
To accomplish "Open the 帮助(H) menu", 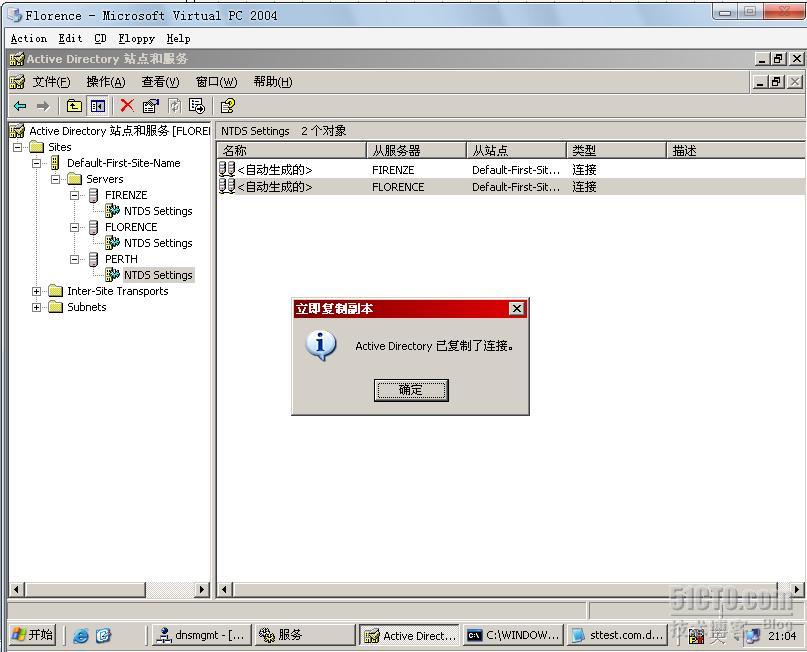I will [x=273, y=82].
